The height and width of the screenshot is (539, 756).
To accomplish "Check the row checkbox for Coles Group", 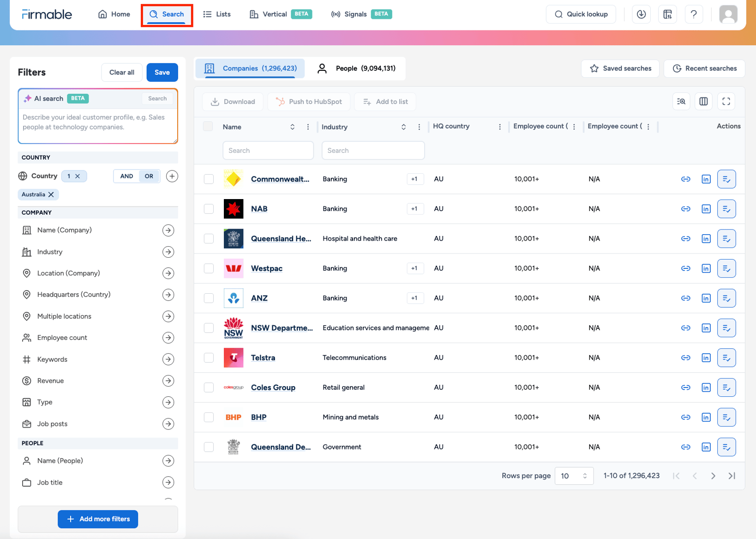I will [x=208, y=388].
